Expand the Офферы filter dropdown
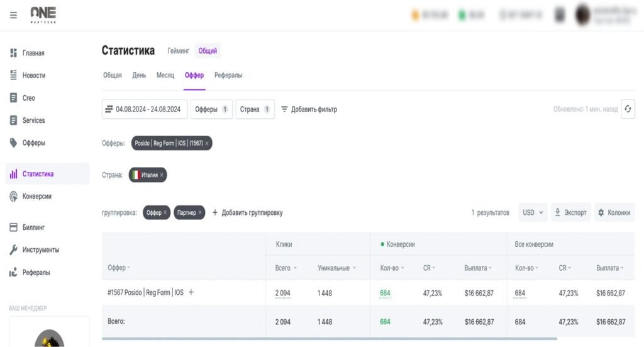Image resolution: width=644 pixels, height=347 pixels. click(211, 109)
